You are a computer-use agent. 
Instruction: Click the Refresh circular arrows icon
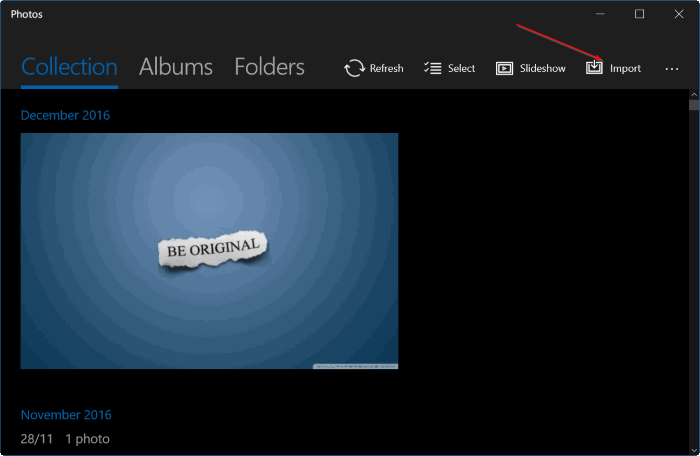tap(354, 68)
